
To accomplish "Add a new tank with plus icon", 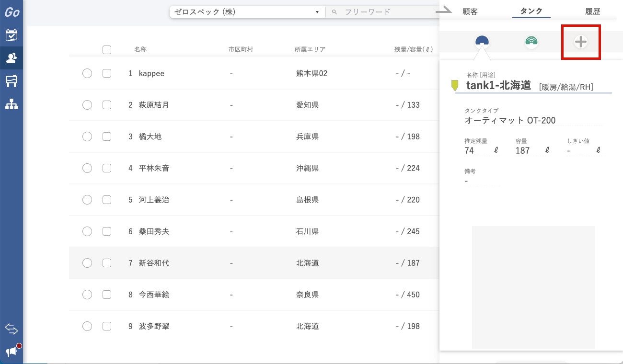I will click(x=581, y=42).
